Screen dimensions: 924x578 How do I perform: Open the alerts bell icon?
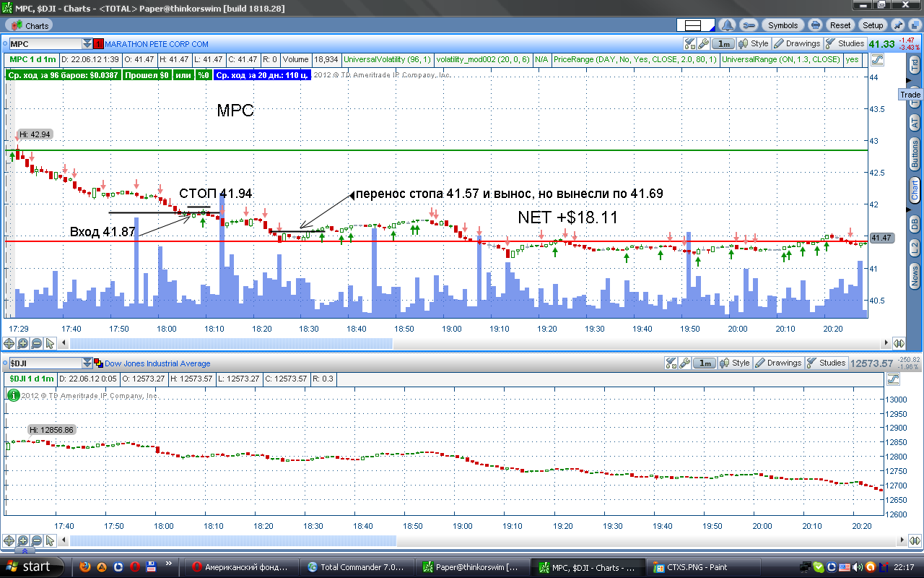coord(727,25)
